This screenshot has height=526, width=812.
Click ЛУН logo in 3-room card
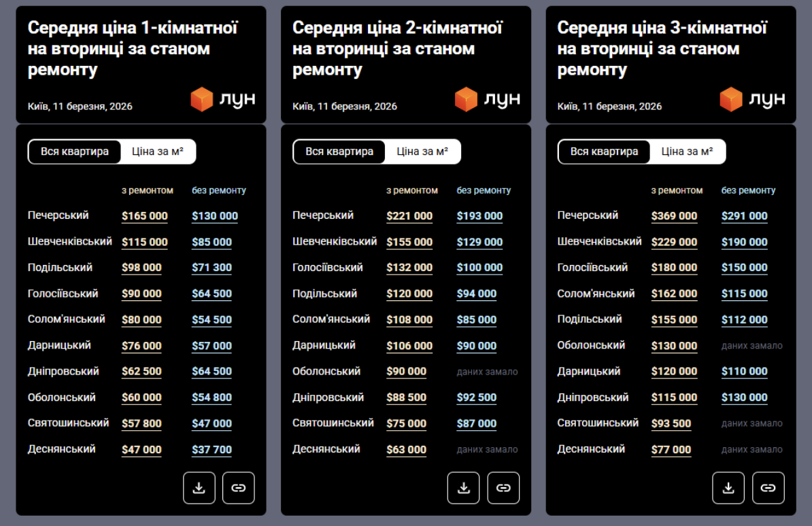pyautogui.click(x=752, y=99)
